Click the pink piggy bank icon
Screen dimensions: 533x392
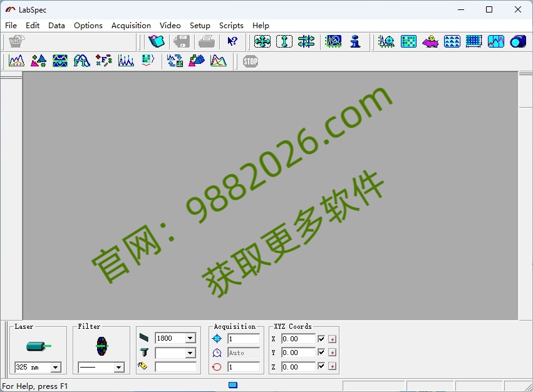click(x=430, y=41)
